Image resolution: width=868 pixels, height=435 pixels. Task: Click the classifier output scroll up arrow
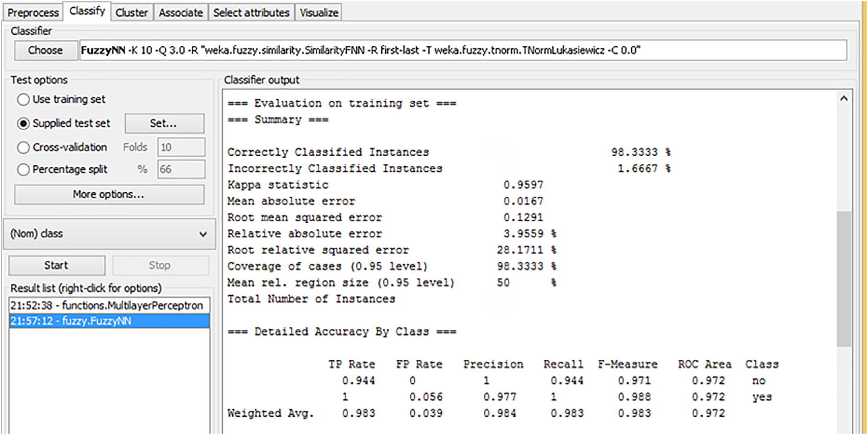click(843, 98)
